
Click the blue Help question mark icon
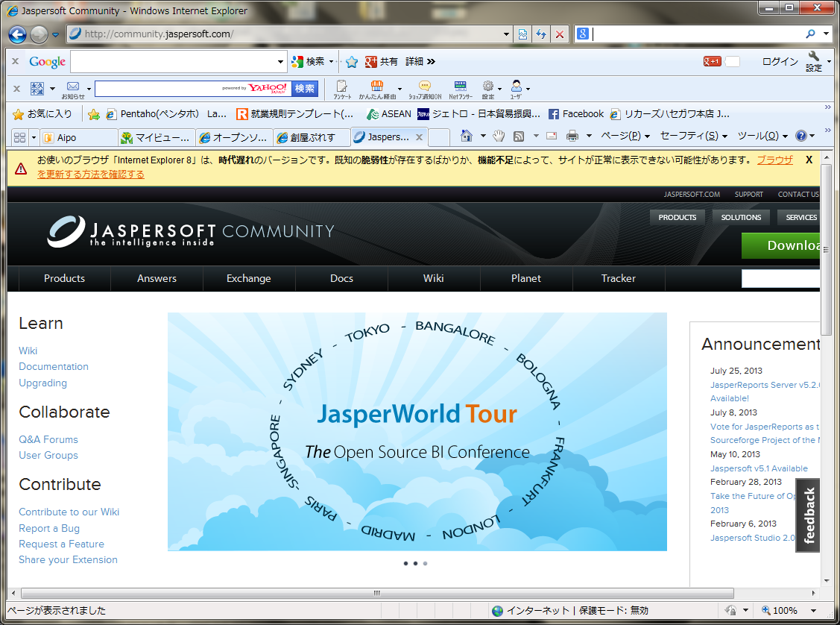tap(801, 136)
